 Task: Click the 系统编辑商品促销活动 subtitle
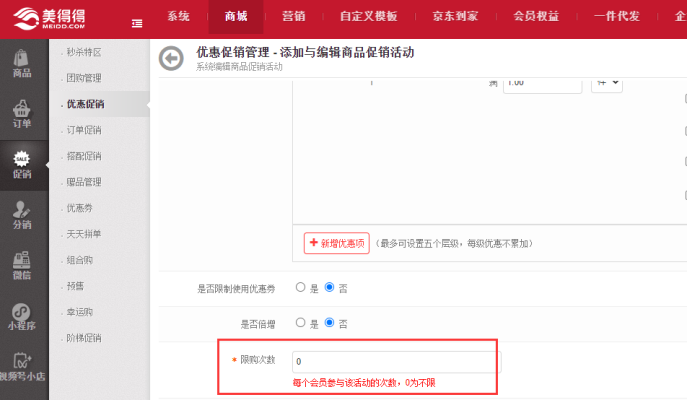pyautogui.click(x=239, y=67)
